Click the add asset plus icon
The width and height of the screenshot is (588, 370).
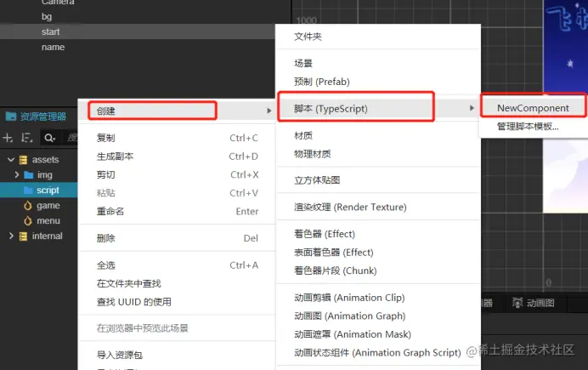coord(8,138)
